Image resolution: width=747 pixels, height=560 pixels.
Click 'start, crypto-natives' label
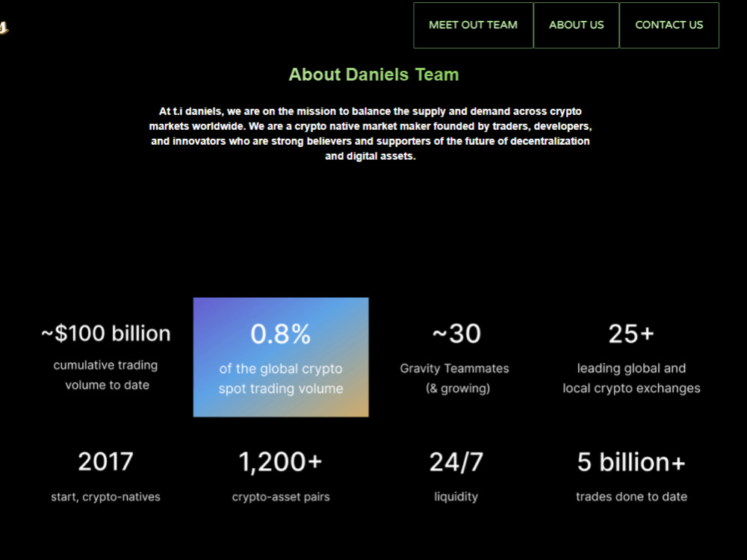(x=106, y=497)
